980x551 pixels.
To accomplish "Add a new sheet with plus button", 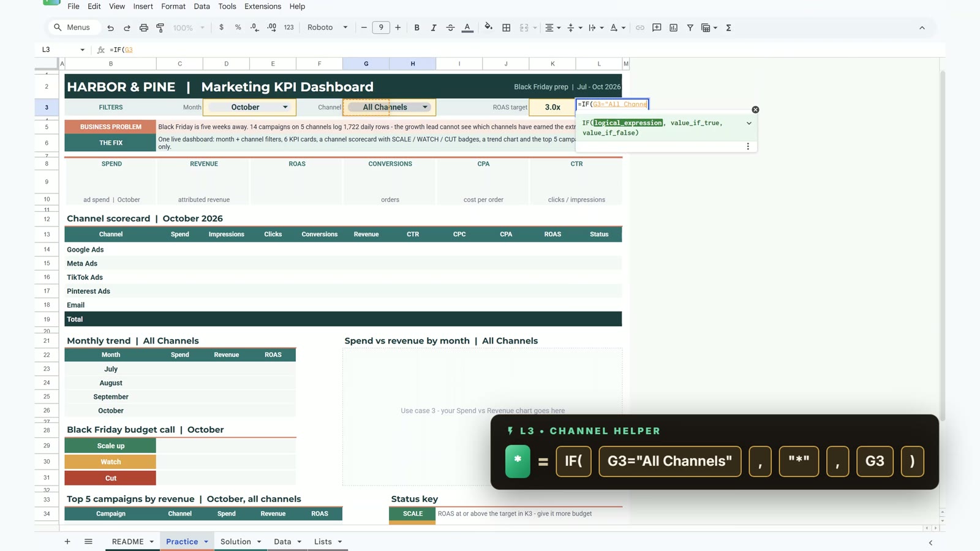I will click(67, 541).
